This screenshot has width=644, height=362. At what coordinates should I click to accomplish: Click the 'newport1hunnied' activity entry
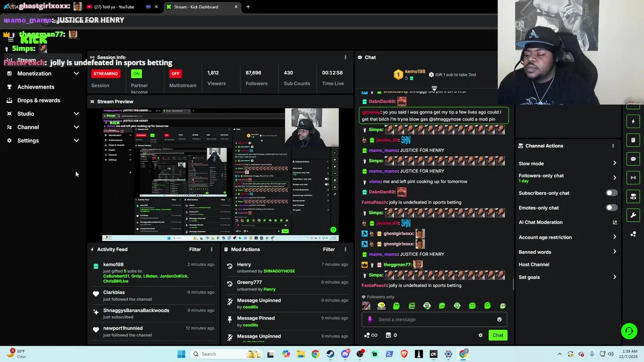(x=153, y=331)
